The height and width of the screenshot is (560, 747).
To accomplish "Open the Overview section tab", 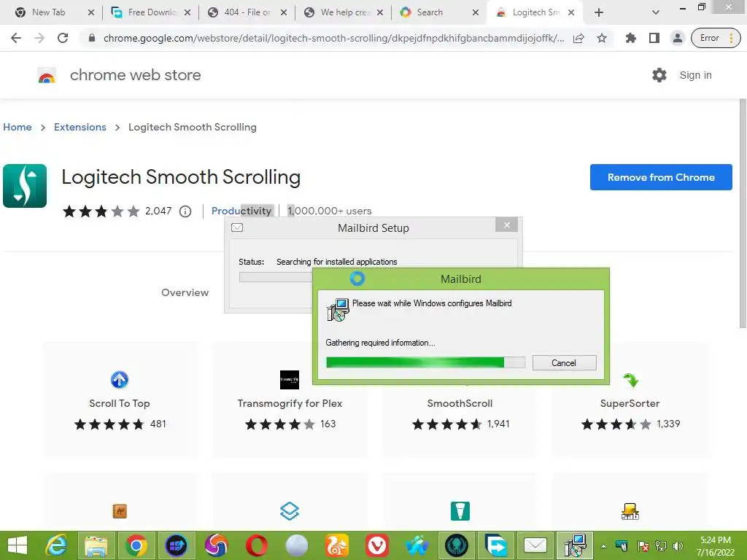I will pyautogui.click(x=185, y=292).
